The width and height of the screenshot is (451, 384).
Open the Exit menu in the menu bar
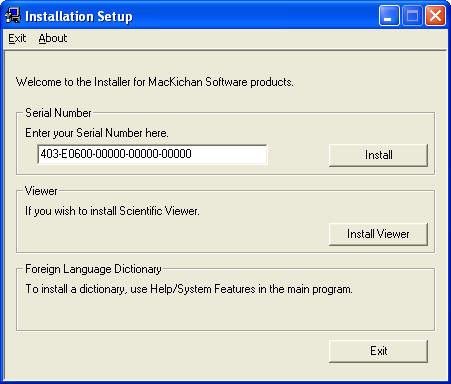click(17, 38)
